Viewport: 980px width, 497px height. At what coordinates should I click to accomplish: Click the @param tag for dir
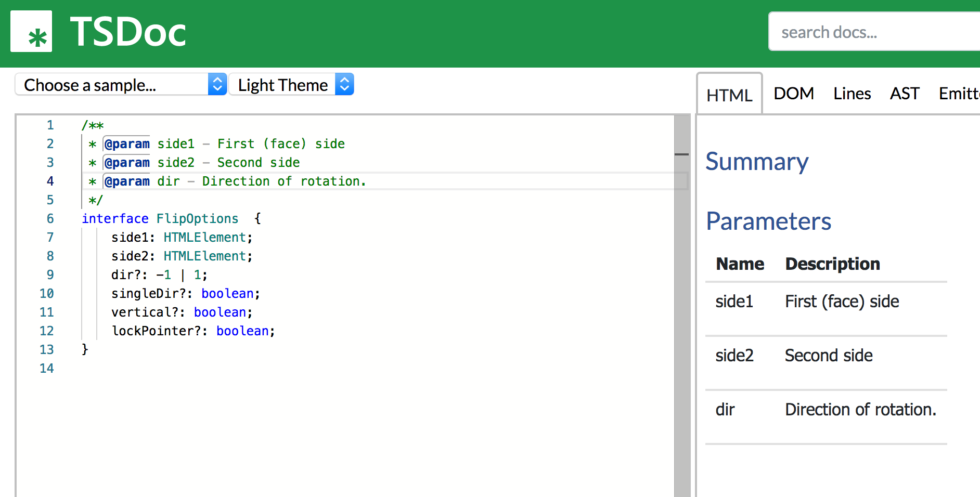pos(127,181)
